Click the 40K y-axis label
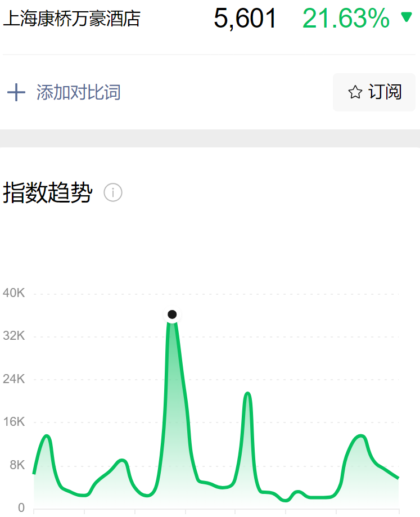420x517 pixels. [14, 293]
